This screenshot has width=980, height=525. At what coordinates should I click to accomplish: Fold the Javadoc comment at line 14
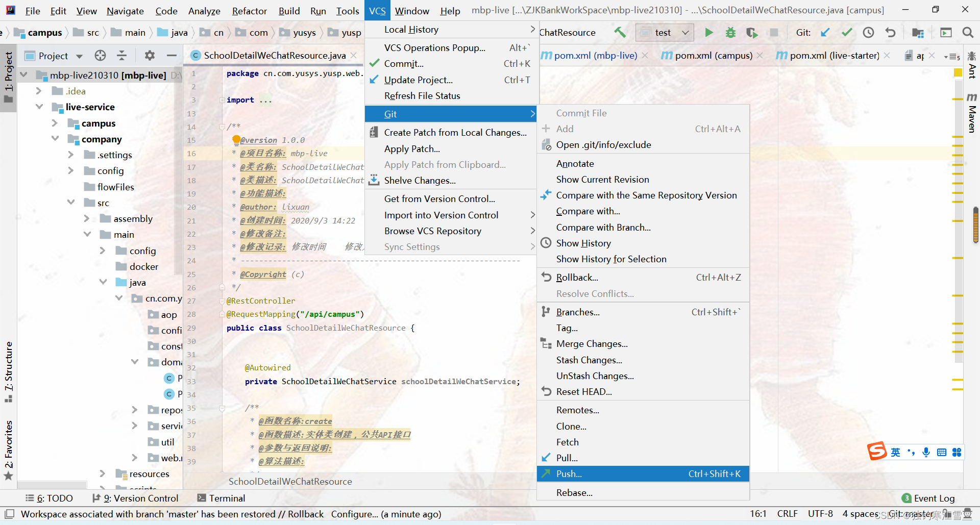coord(222,127)
